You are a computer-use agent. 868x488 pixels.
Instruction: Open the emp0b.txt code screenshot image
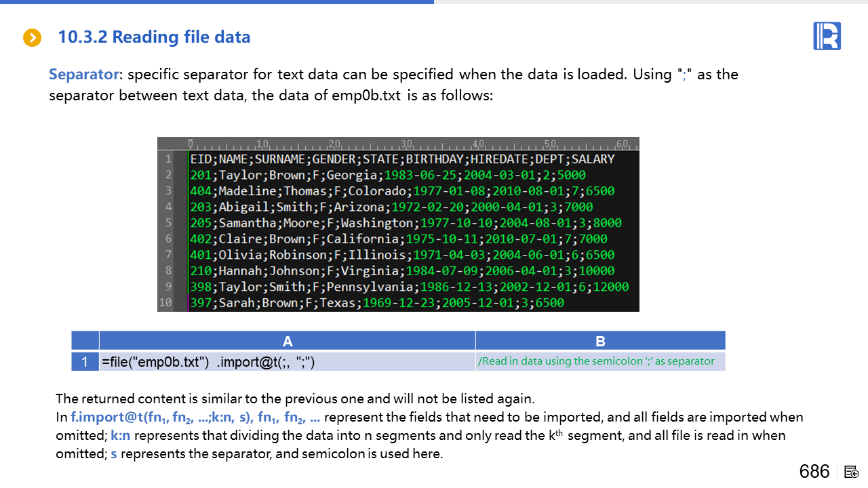click(x=398, y=224)
